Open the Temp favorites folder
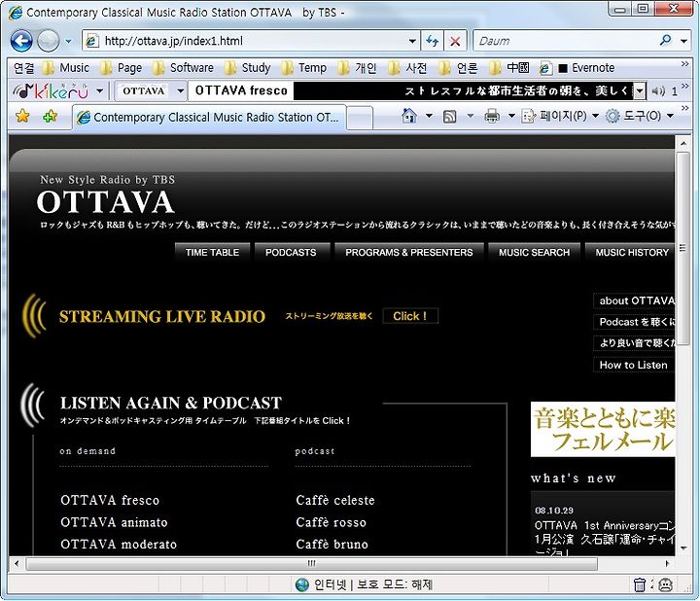 [x=304, y=68]
